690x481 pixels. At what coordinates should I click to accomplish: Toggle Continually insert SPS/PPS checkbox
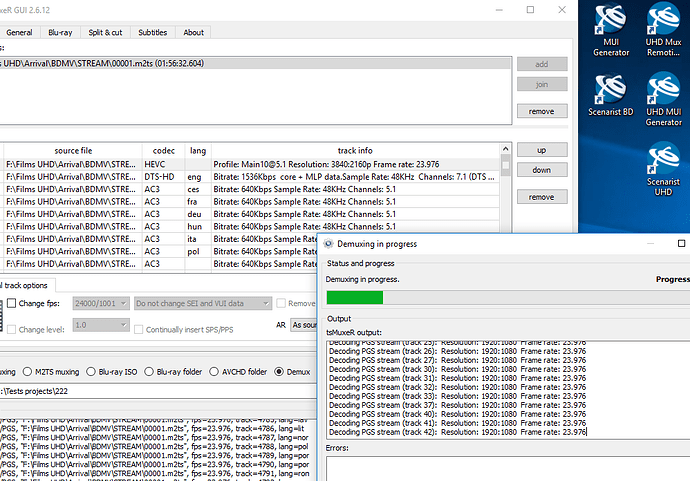[x=139, y=330]
